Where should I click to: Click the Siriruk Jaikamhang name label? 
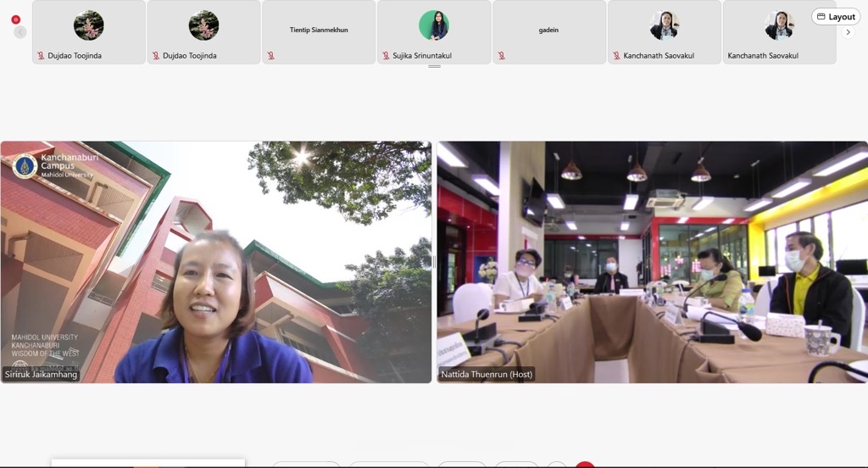point(42,374)
